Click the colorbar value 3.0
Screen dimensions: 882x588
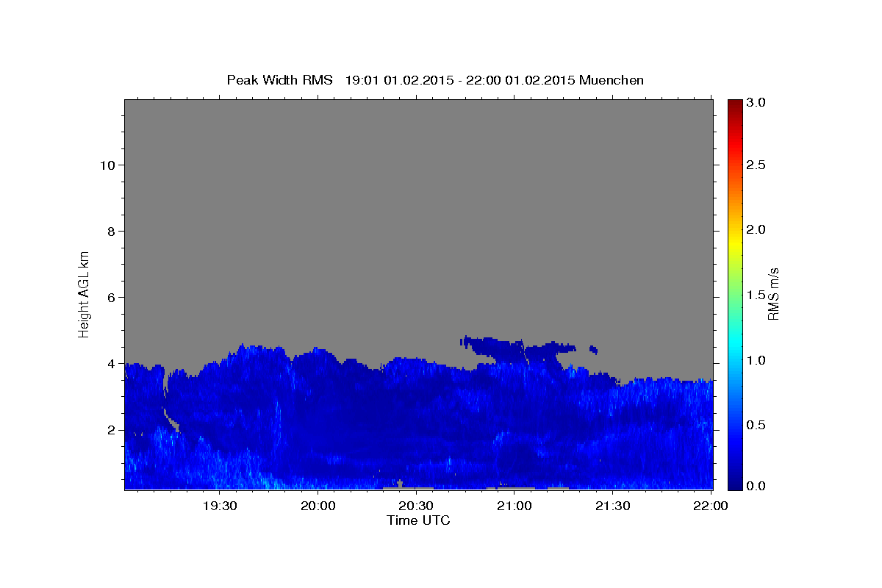pyautogui.click(x=757, y=103)
